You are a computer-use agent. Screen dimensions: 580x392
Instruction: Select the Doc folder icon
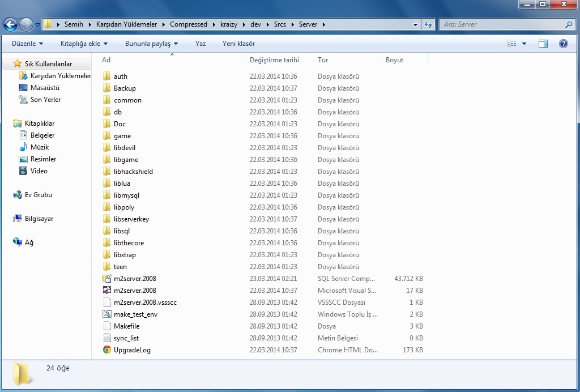click(x=107, y=123)
